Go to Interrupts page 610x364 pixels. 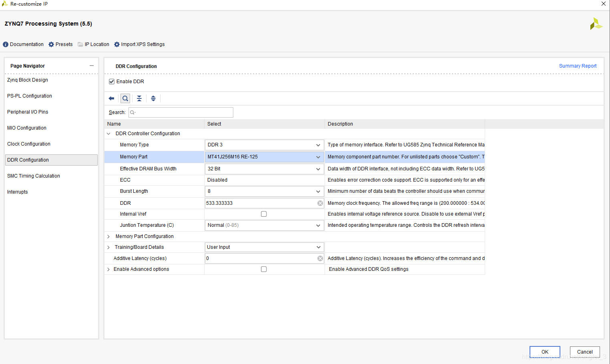coord(18,192)
